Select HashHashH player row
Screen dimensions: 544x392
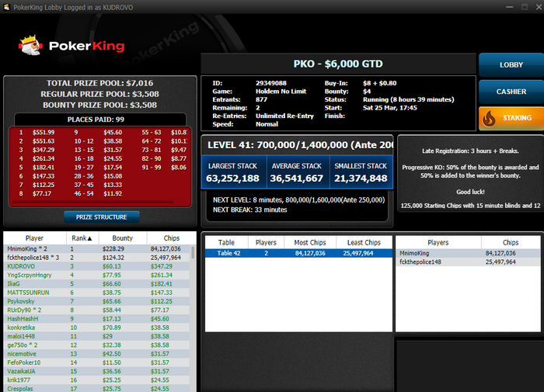96,319
